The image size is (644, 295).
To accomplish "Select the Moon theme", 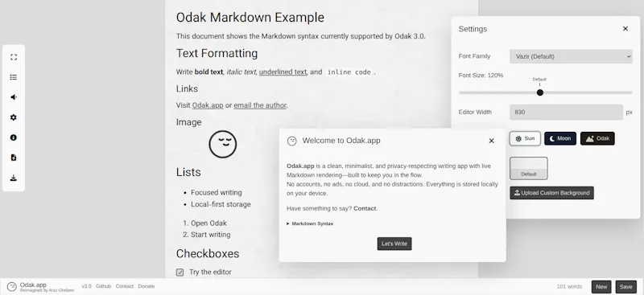I will [x=560, y=139].
